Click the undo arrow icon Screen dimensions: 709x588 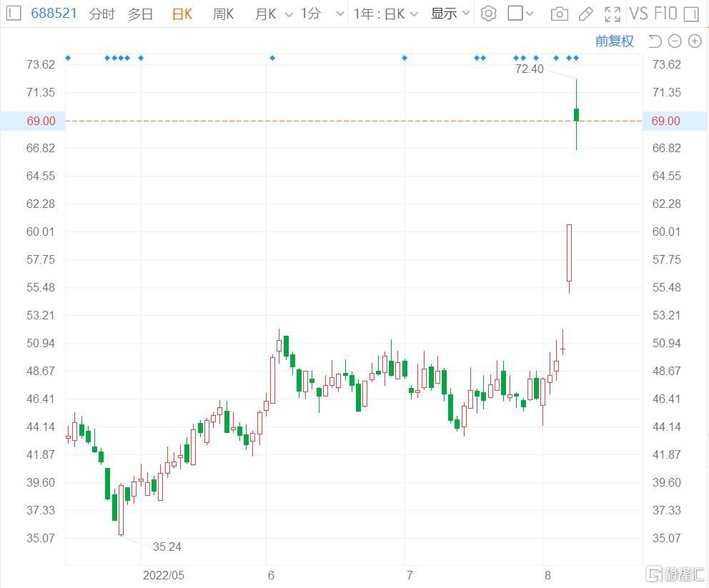click(x=655, y=41)
